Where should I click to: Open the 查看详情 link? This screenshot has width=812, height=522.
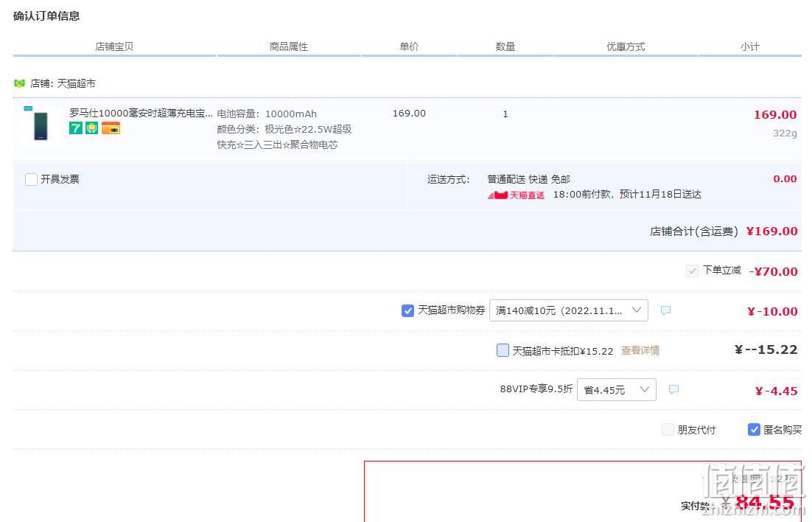coord(640,350)
